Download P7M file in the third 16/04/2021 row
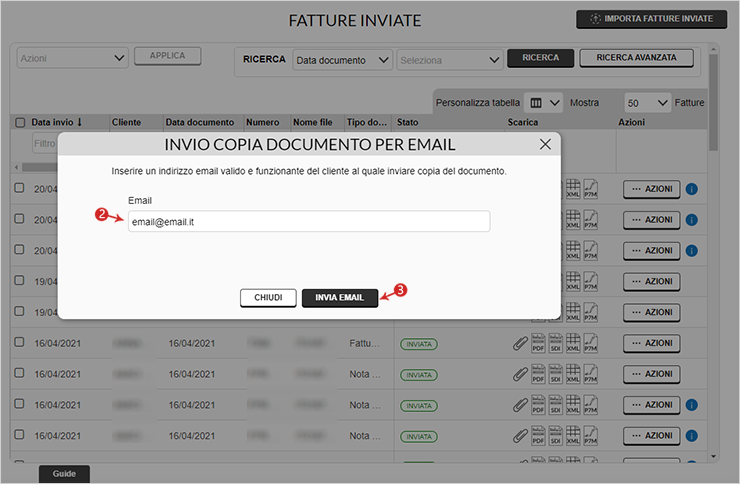 590,405
